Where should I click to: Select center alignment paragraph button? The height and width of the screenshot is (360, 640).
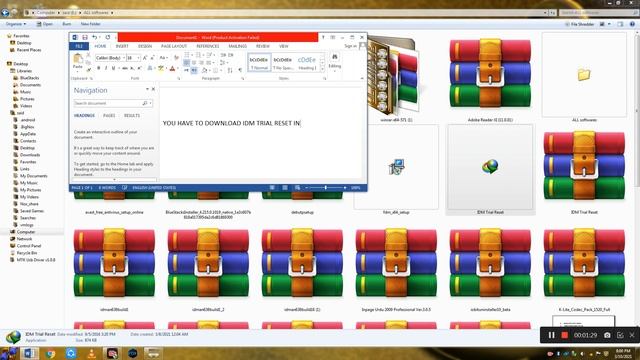point(194,62)
